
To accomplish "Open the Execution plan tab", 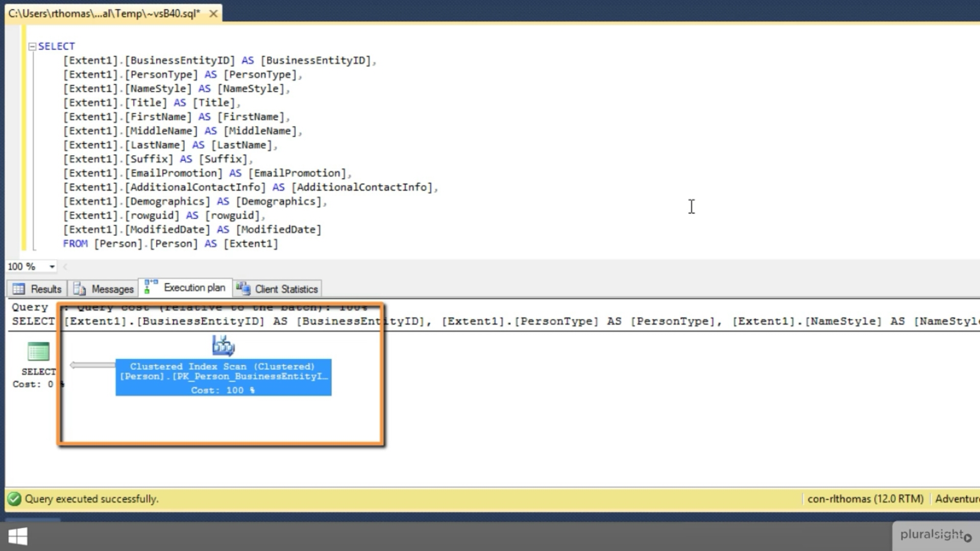I will 185,288.
